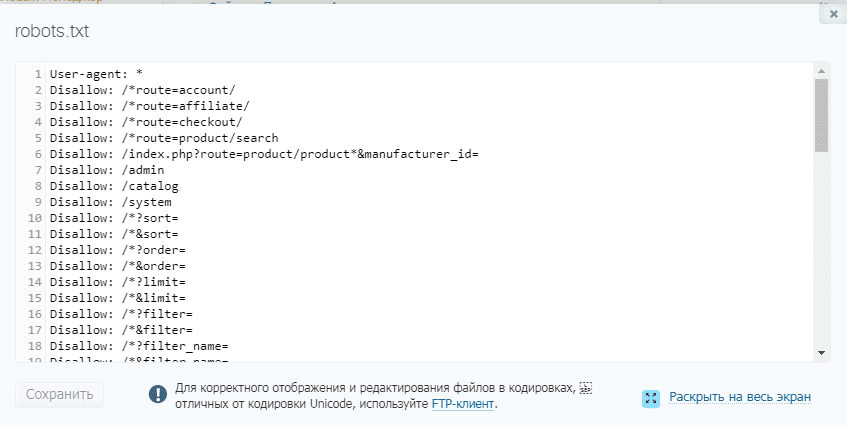Open the FTP-клиент link
847x425 pixels.
[463, 404]
